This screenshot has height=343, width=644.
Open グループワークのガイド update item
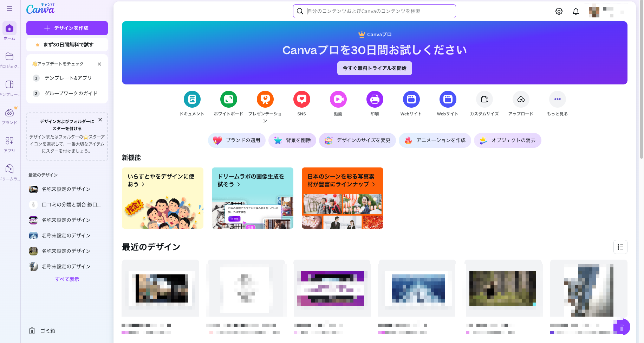click(67, 94)
